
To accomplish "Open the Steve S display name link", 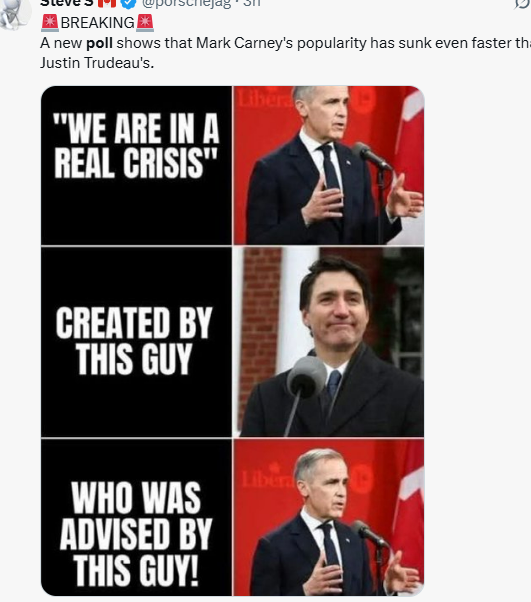I will point(67,3).
